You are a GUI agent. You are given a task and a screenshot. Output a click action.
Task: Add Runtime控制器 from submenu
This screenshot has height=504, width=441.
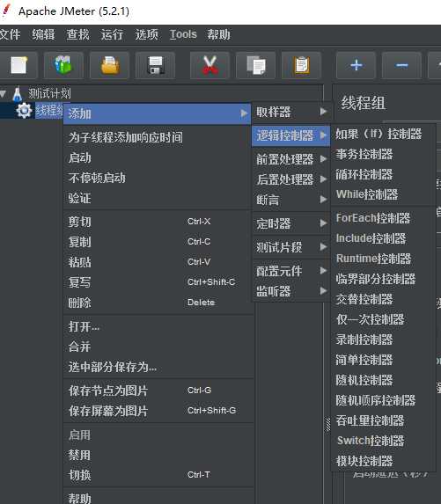tap(383, 259)
